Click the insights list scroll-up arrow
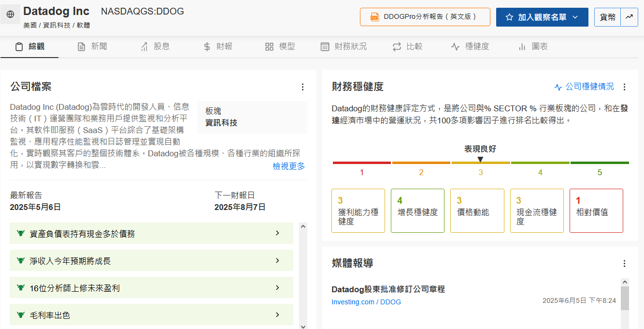The height and width of the screenshot is (329, 644). click(x=303, y=226)
